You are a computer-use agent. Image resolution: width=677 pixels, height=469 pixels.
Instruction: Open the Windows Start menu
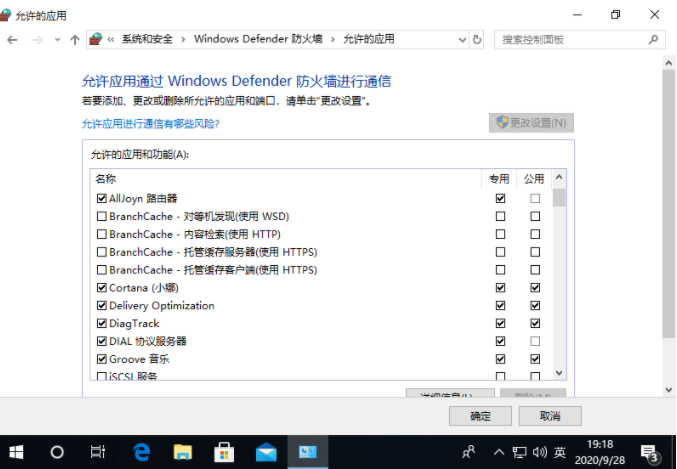16,452
